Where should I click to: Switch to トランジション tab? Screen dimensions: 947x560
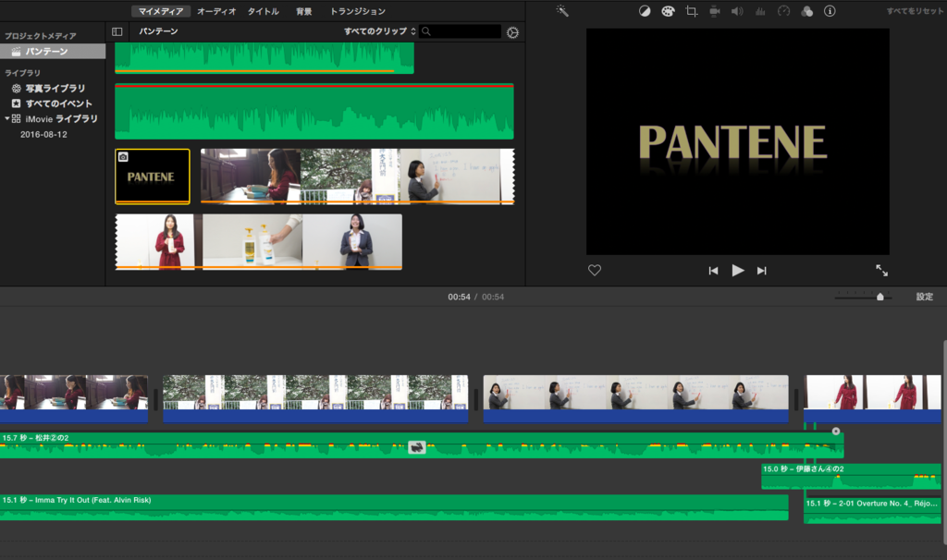tap(358, 11)
